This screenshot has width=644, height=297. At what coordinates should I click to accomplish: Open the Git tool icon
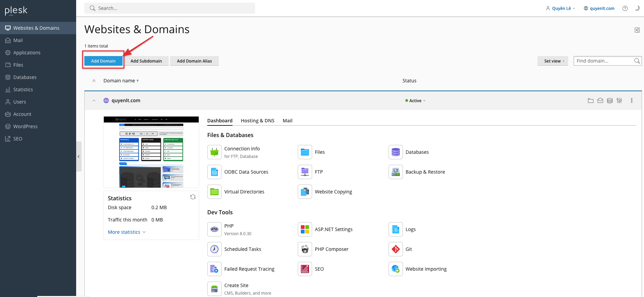pyautogui.click(x=395, y=249)
